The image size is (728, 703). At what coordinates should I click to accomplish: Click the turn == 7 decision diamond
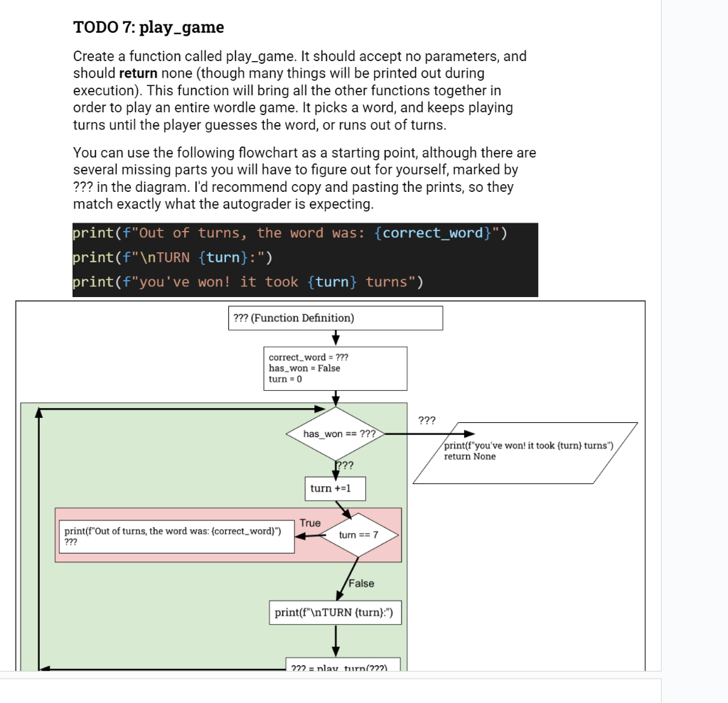click(x=358, y=535)
